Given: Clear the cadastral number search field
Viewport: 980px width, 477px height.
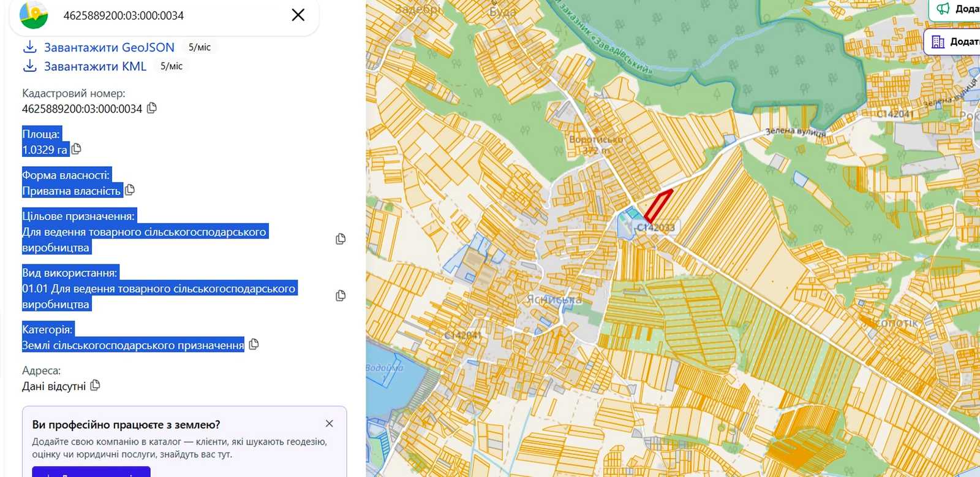Looking at the screenshot, I should click(x=298, y=15).
